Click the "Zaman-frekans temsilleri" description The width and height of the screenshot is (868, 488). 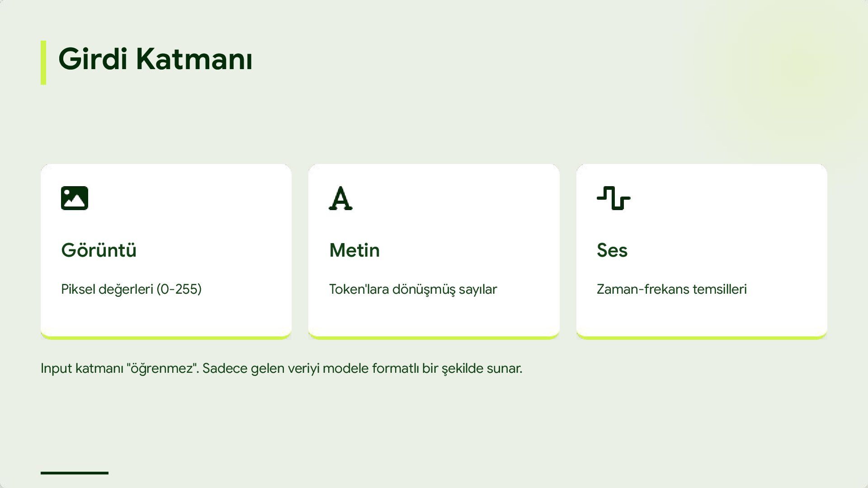tap(671, 289)
